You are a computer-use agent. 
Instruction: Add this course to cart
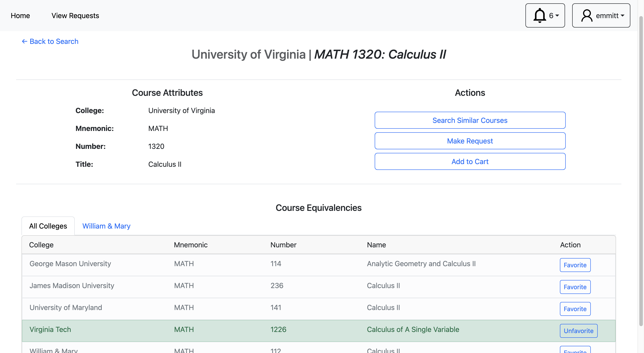[470, 161]
